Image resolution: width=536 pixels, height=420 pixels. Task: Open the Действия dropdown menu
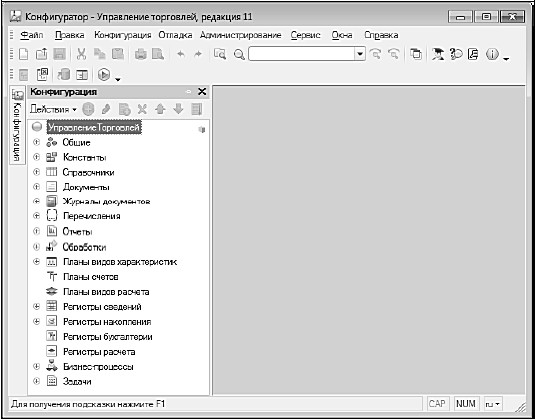(x=53, y=109)
